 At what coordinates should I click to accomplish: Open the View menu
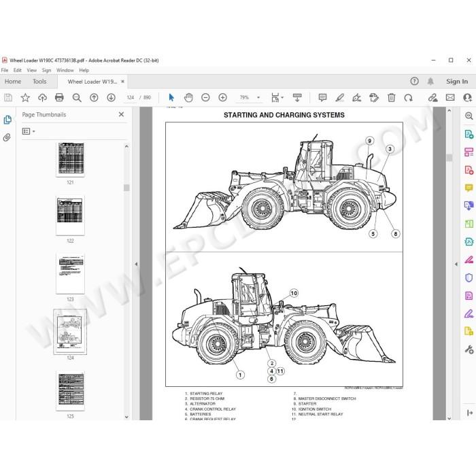(31, 70)
